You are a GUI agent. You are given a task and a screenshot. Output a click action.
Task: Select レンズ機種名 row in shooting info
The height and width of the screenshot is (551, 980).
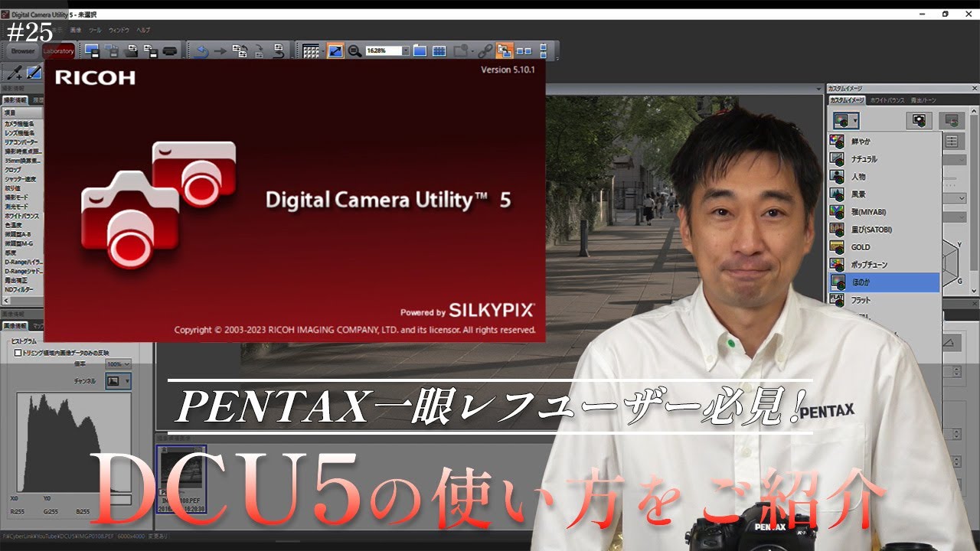tap(23, 132)
